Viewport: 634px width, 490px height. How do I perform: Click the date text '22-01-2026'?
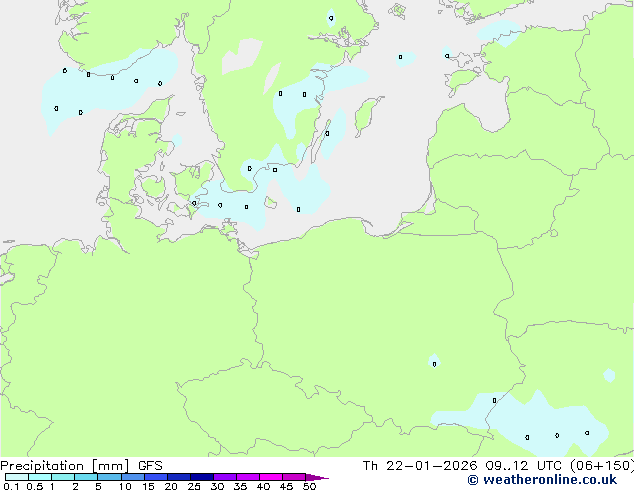click(x=431, y=466)
